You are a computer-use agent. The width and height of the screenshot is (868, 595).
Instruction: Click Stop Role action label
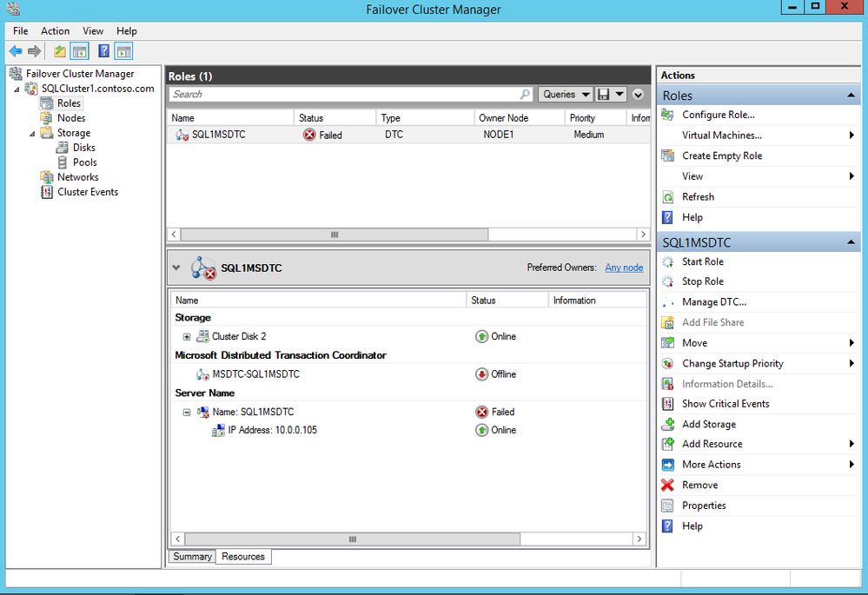[x=703, y=281]
